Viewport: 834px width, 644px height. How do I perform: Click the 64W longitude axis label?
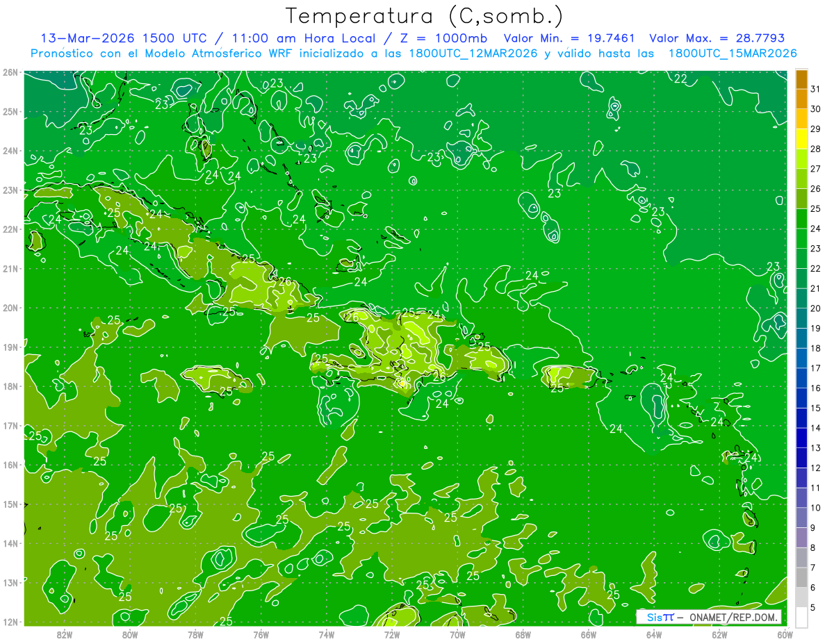(653, 634)
